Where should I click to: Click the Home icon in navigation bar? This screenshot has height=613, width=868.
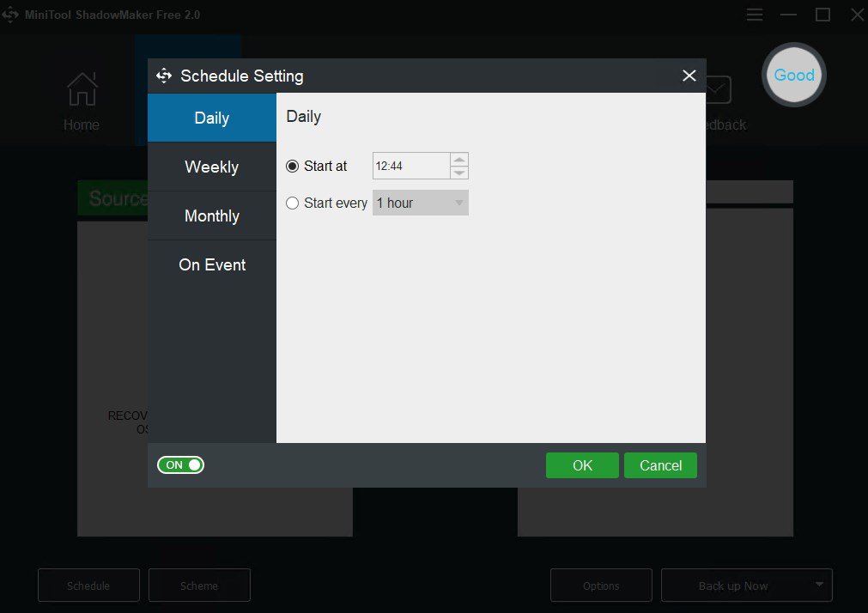82,89
